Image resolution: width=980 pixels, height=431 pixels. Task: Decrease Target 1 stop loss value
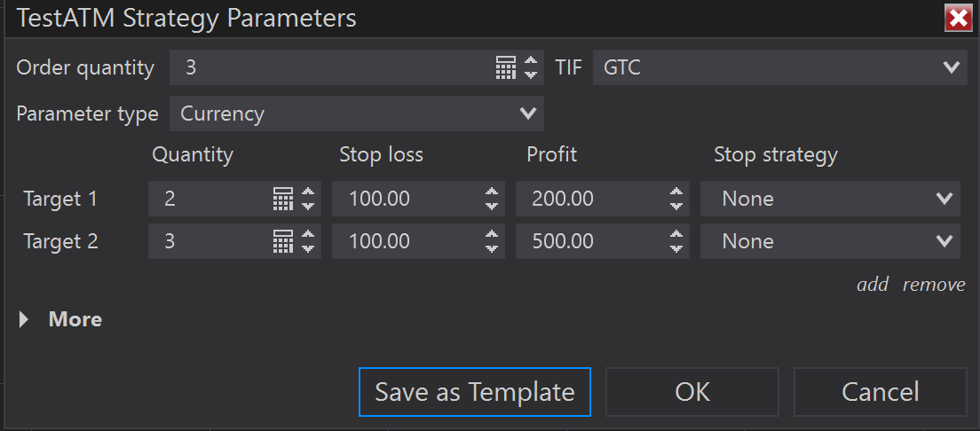pos(492,205)
